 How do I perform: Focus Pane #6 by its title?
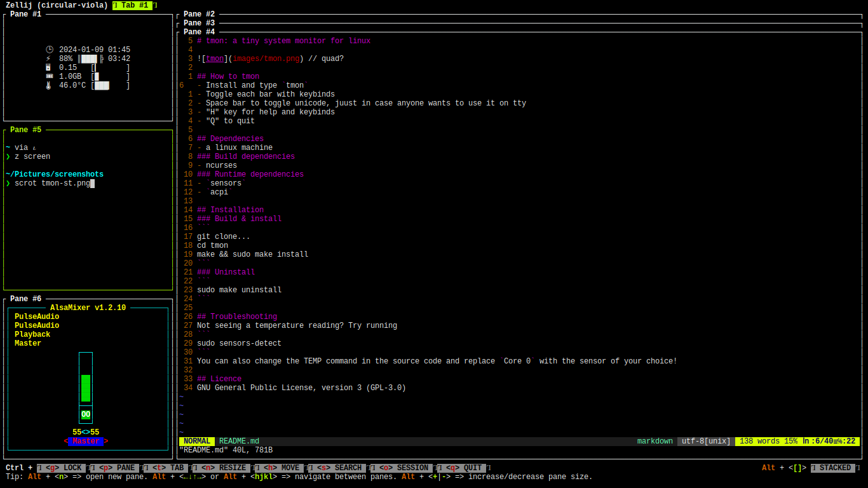coord(26,299)
